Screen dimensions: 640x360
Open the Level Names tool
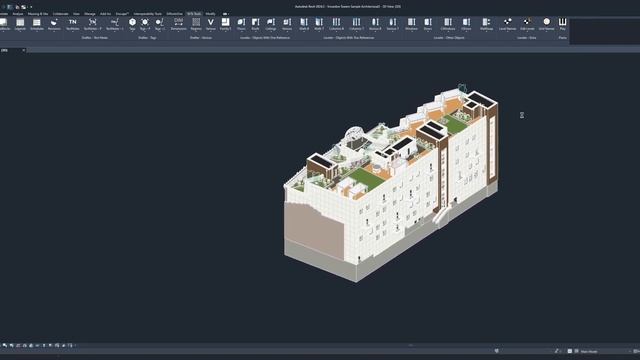pos(507,24)
